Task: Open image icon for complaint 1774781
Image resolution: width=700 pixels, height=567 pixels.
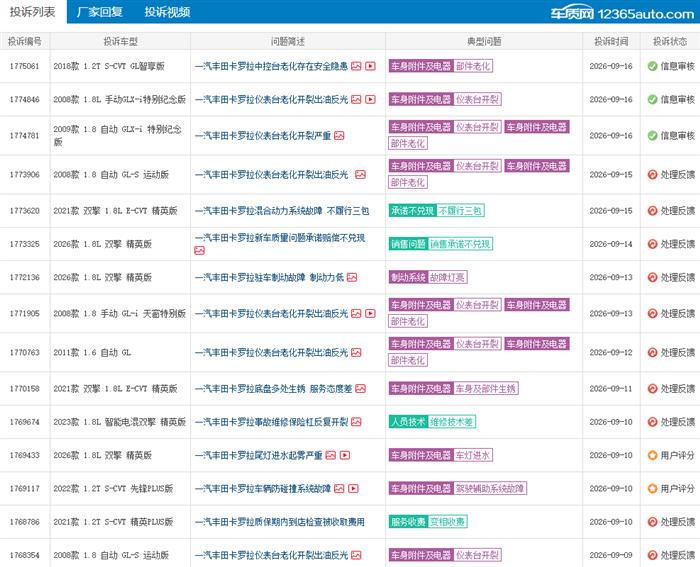Action: click(339, 136)
